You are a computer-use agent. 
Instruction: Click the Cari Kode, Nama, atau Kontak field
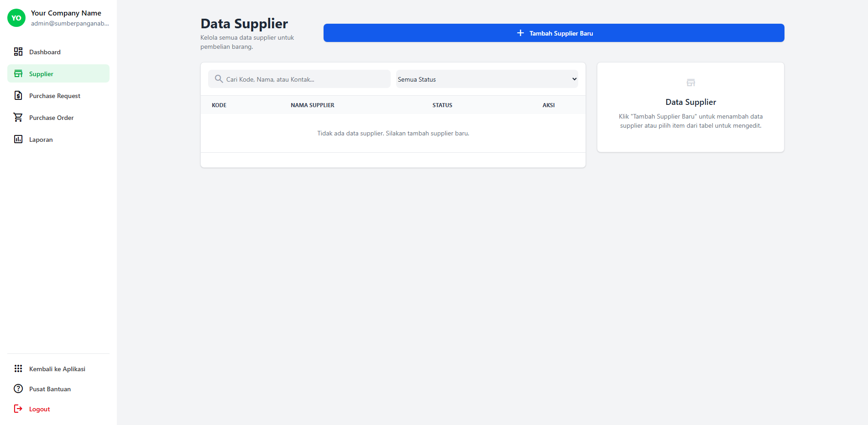pyautogui.click(x=299, y=79)
